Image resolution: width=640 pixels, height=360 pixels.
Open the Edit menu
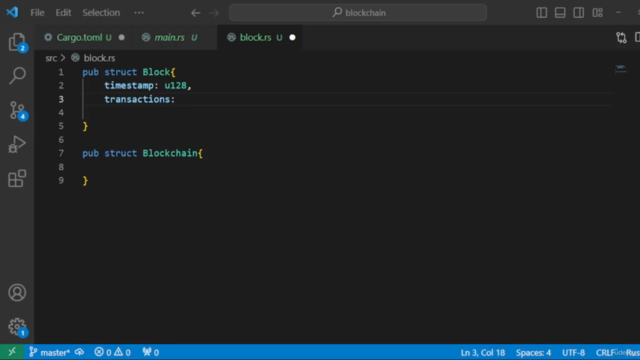click(63, 13)
